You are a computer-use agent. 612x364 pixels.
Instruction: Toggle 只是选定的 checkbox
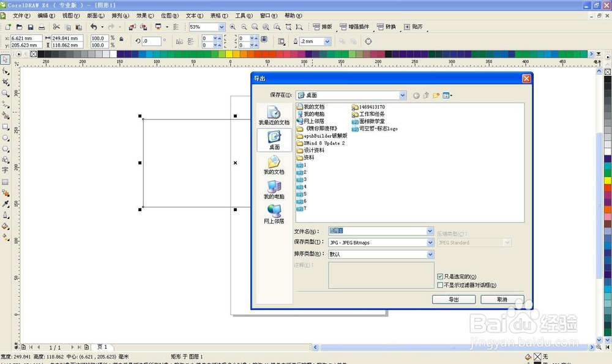(440, 277)
